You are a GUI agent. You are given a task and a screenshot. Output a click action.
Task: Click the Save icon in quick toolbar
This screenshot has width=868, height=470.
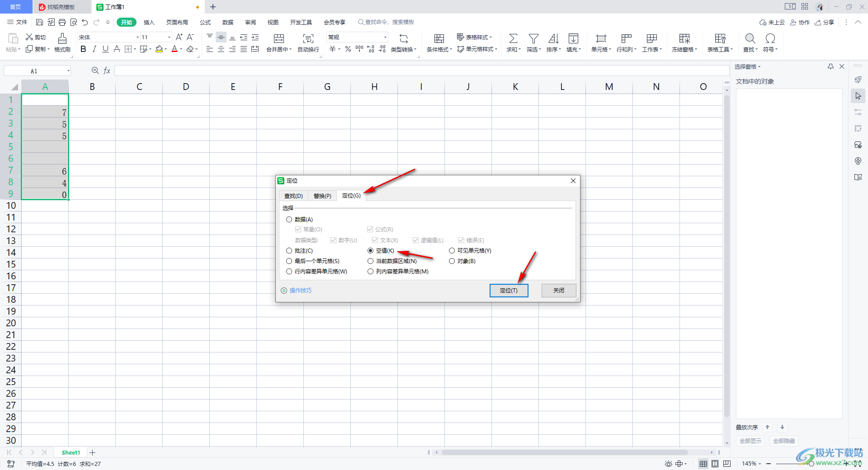tap(40, 22)
